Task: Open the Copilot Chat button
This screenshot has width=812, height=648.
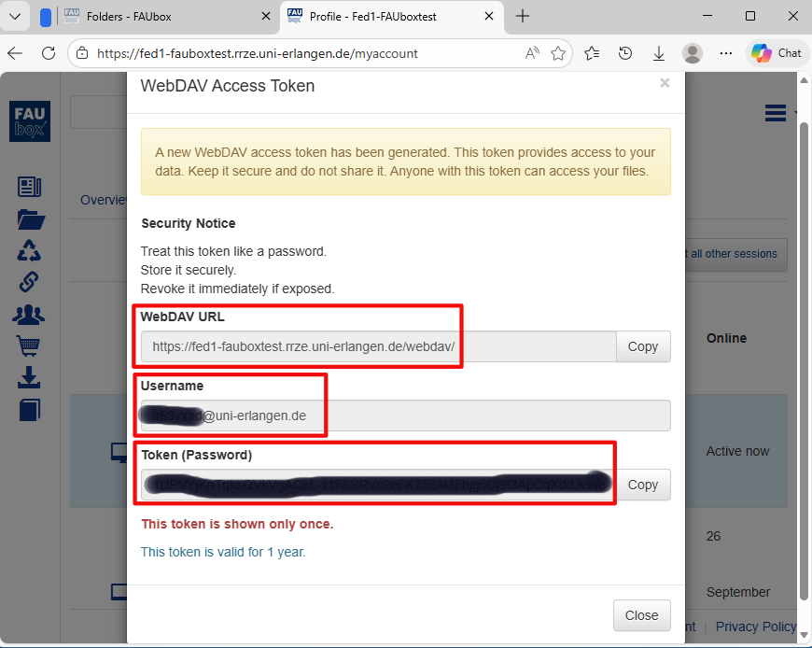Action: 776,53
